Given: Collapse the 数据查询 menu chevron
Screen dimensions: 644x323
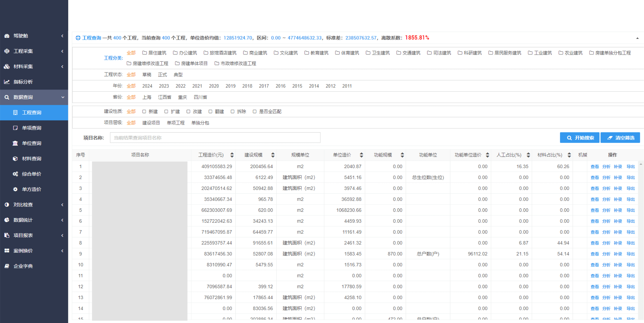Looking at the screenshot, I should tap(63, 97).
